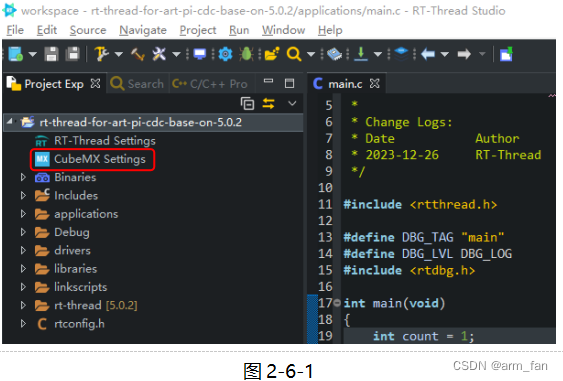This screenshot has width=563, height=381.
Task: Click the Collapse All icon in Project Explorer
Action: coord(247,103)
